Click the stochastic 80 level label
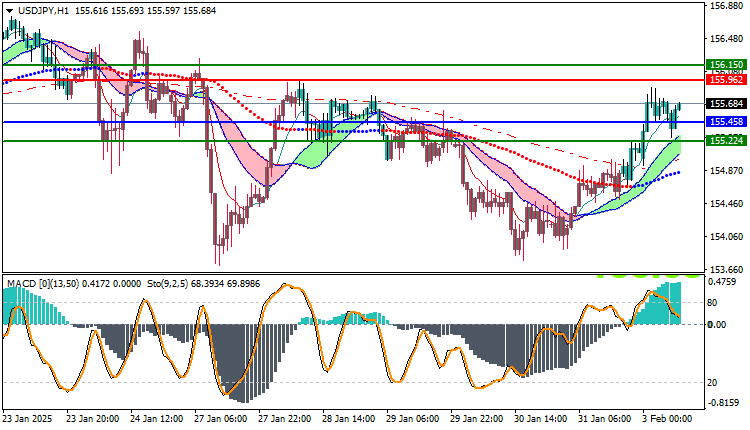The width and height of the screenshot is (750, 430). pyautogui.click(x=712, y=303)
